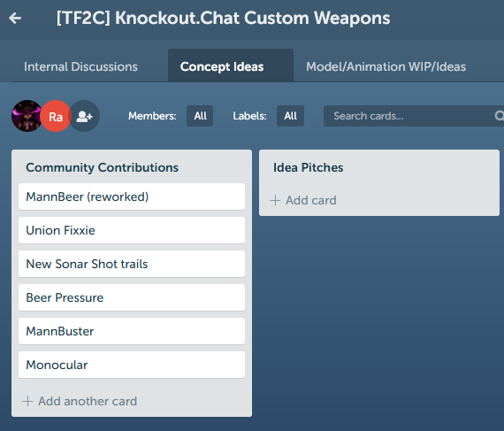Open the MannBeer (reworked) card
The image size is (504, 431).
tap(132, 196)
